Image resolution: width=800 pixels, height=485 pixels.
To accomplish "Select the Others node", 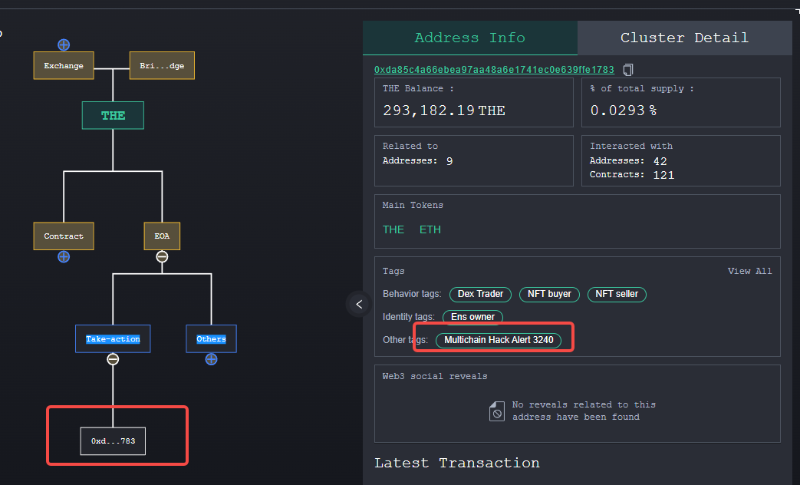I will coord(211,339).
